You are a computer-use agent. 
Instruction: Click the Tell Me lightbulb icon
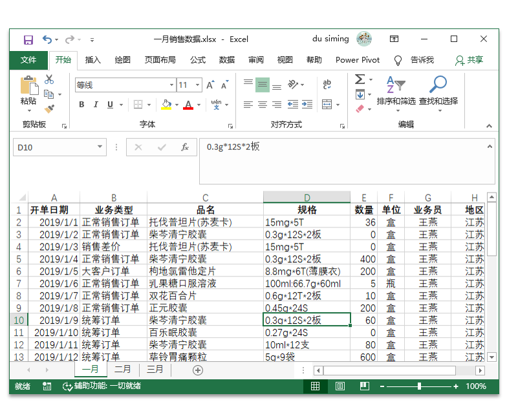coord(398,61)
